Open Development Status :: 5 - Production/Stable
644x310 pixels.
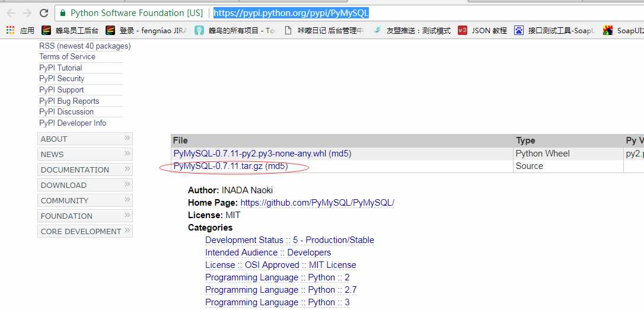[x=289, y=240]
